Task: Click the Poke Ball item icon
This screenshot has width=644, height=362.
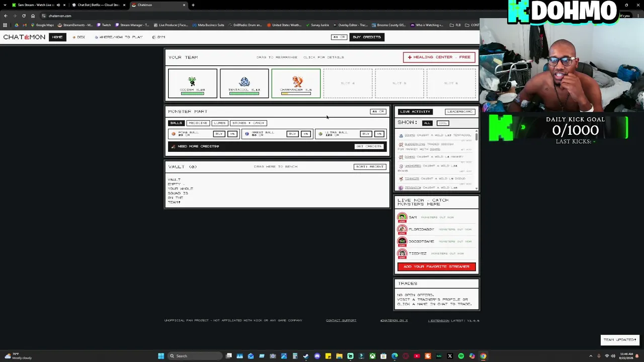Action: tap(174, 134)
